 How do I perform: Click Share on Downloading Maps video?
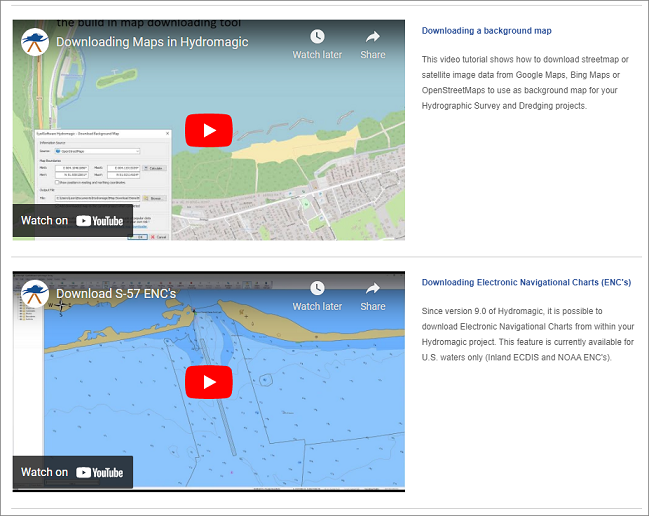pyautogui.click(x=373, y=44)
